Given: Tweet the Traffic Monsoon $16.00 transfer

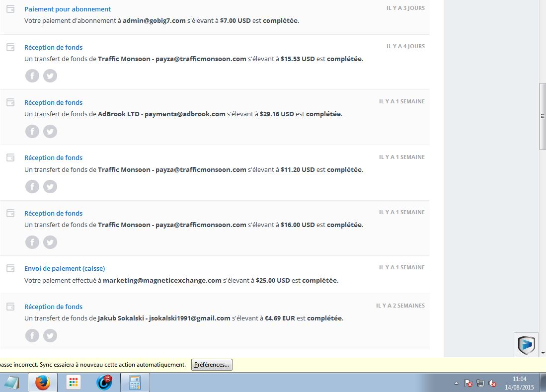Looking at the screenshot, I should click(50, 242).
